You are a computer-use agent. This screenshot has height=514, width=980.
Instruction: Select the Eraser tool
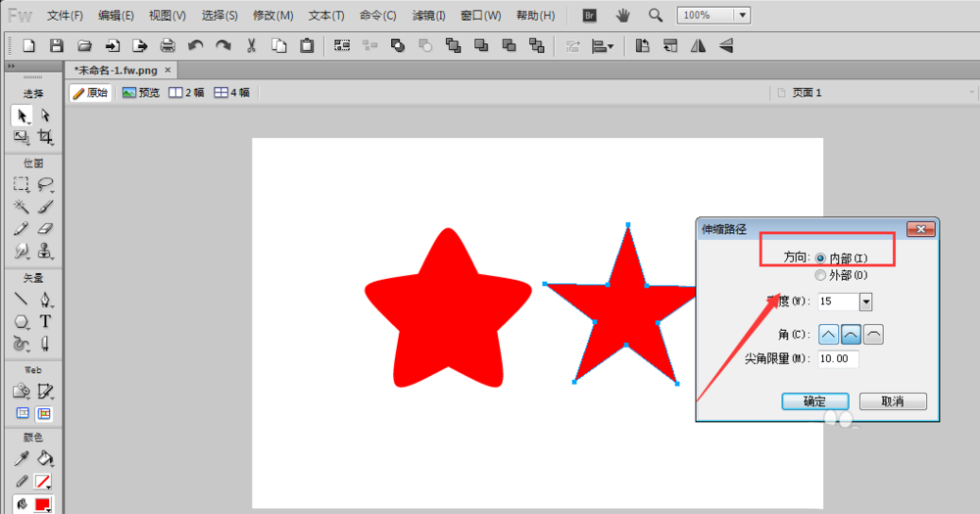(x=45, y=228)
